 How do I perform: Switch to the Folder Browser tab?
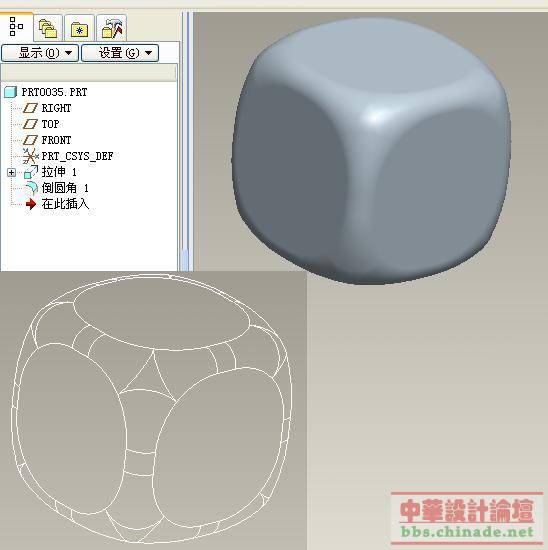click(x=79, y=29)
